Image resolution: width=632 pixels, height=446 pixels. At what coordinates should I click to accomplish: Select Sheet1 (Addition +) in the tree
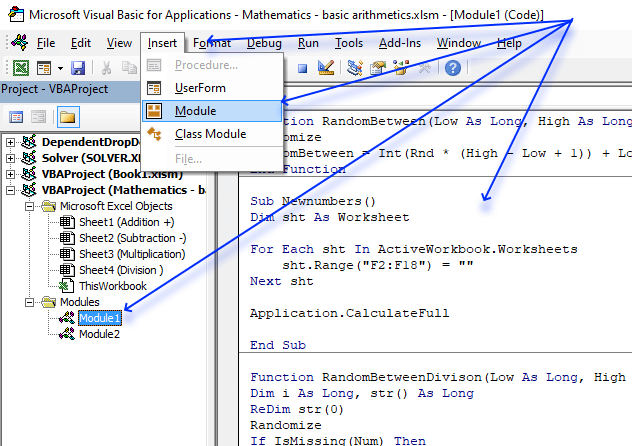[x=127, y=222]
